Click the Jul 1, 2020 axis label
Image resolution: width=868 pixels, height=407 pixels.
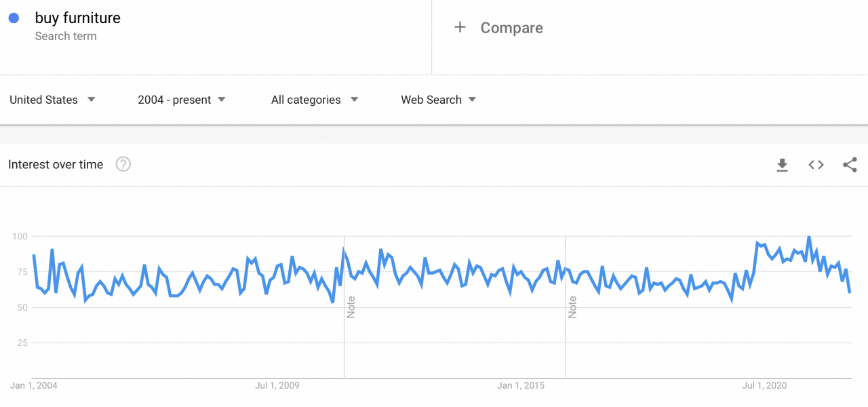click(764, 386)
